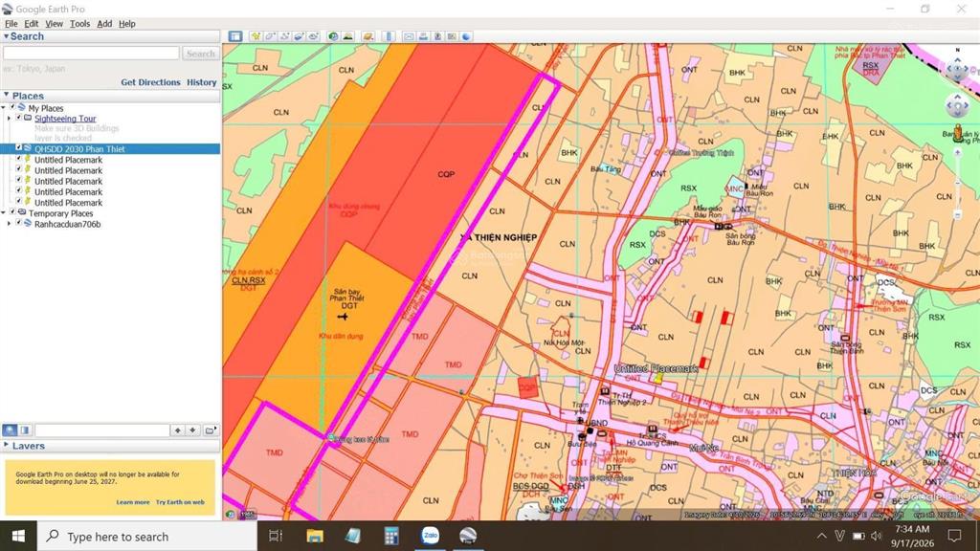Toggle checkbox of placemark directly below QHSDD 2030
980x551 pixels.
click(19, 159)
